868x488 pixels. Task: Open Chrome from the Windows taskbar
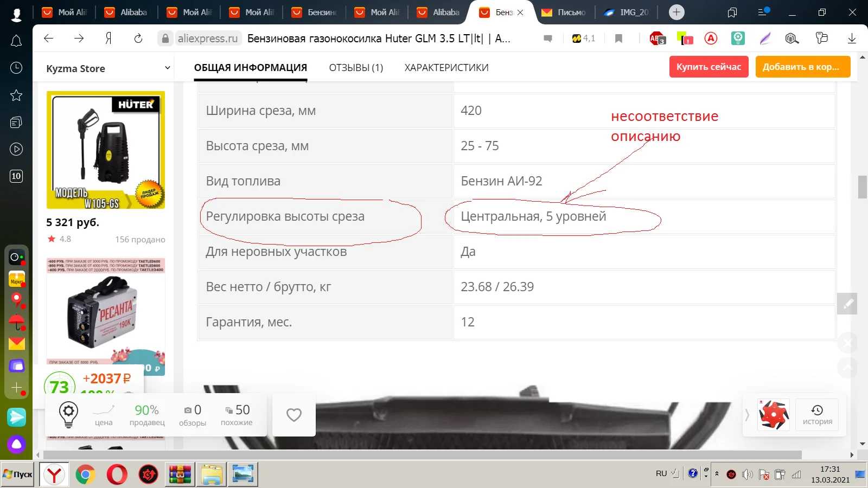[x=85, y=474]
